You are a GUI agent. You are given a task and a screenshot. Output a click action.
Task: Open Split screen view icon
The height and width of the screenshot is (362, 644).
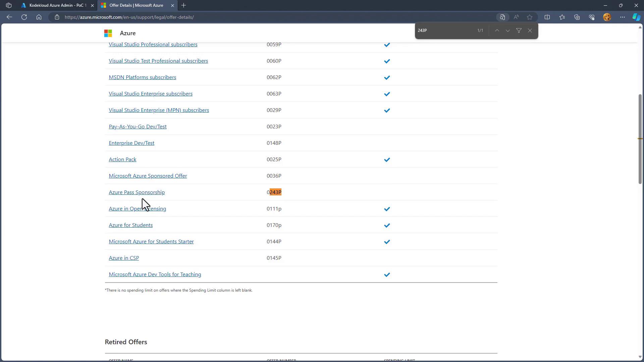(x=547, y=17)
